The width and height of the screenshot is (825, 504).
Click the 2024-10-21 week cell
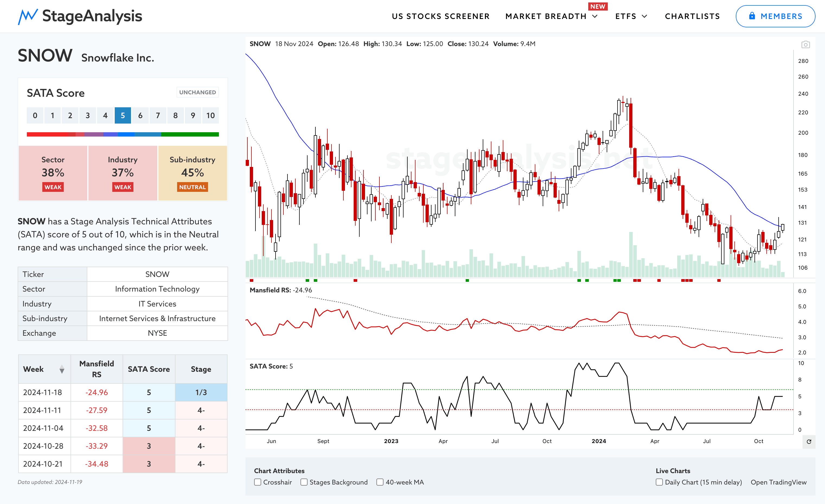(44, 464)
